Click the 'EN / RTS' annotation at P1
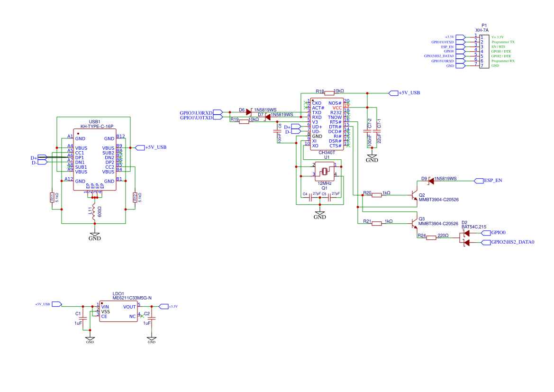554x392 pixels. pyautogui.click(x=499, y=46)
